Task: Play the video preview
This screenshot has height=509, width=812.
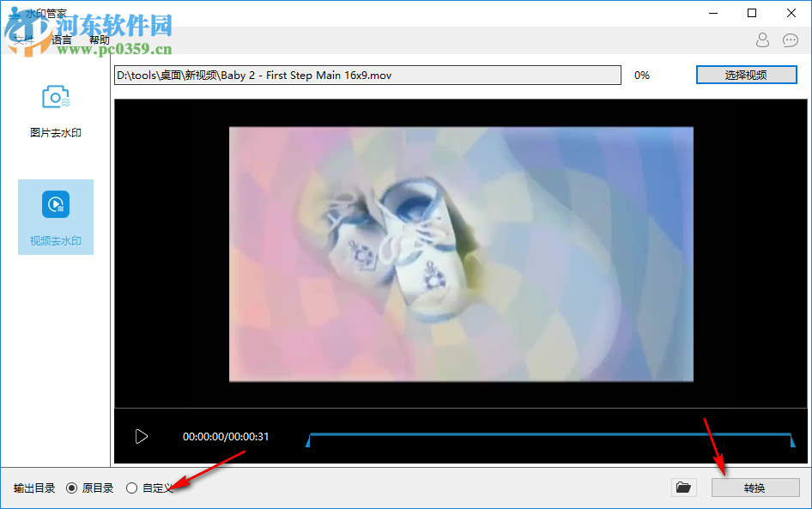Action: [142, 437]
